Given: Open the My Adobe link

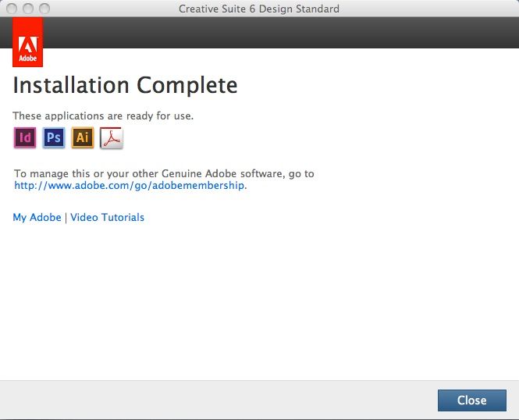Looking at the screenshot, I should 37,218.
